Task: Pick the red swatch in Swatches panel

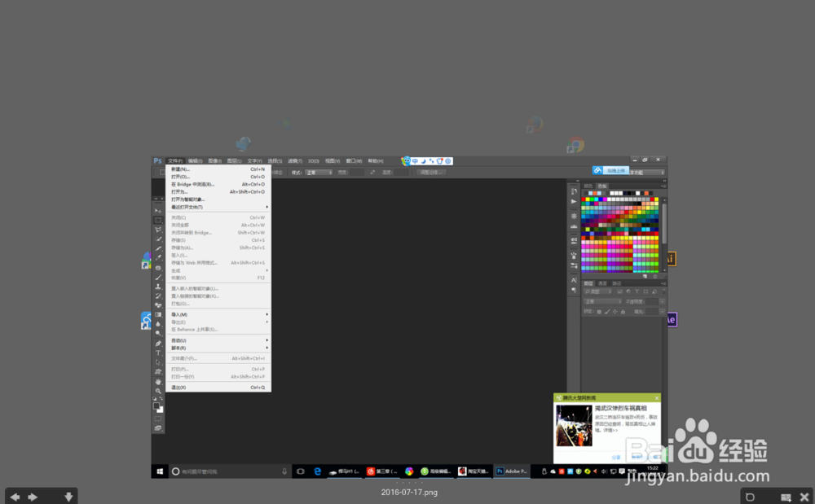Action: (x=584, y=199)
